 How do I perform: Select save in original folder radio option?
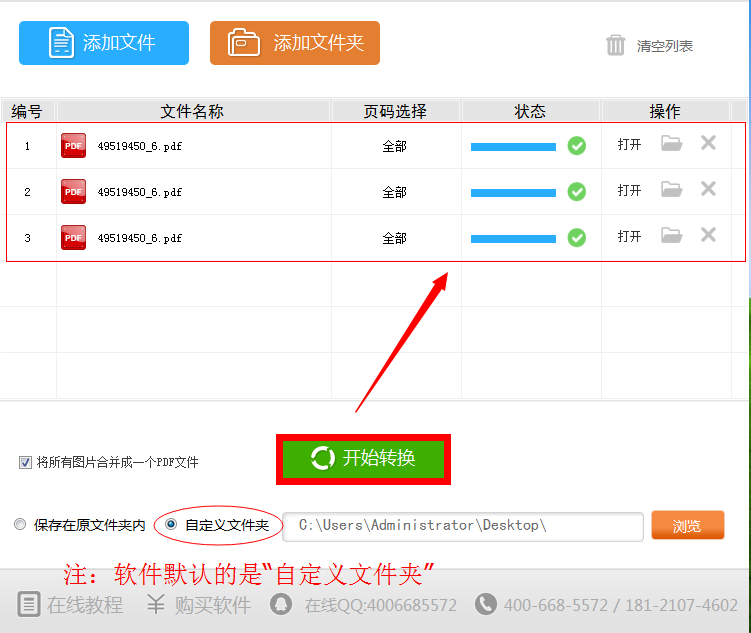(x=21, y=525)
